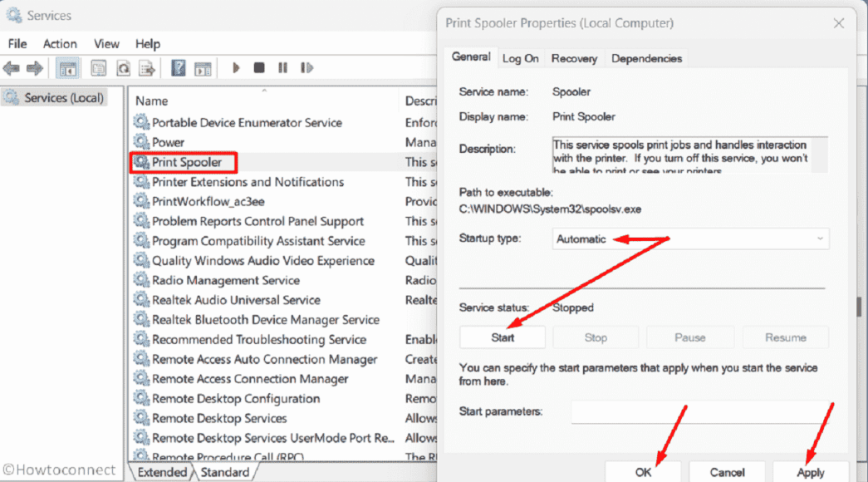Image resolution: width=868 pixels, height=482 pixels.
Task: Click the Start parameters input field
Action: click(x=700, y=412)
